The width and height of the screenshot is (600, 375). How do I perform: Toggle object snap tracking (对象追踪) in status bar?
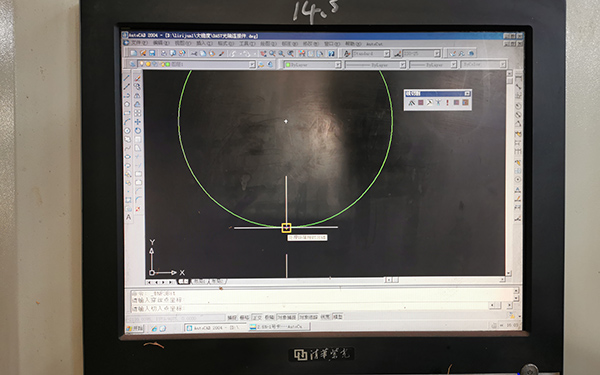[x=308, y=317]
